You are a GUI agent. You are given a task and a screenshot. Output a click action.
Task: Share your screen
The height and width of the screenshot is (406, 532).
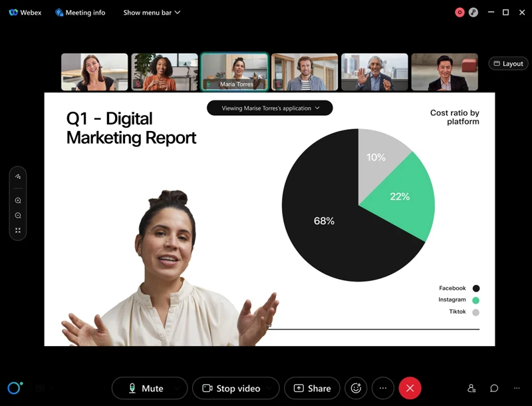312,388
